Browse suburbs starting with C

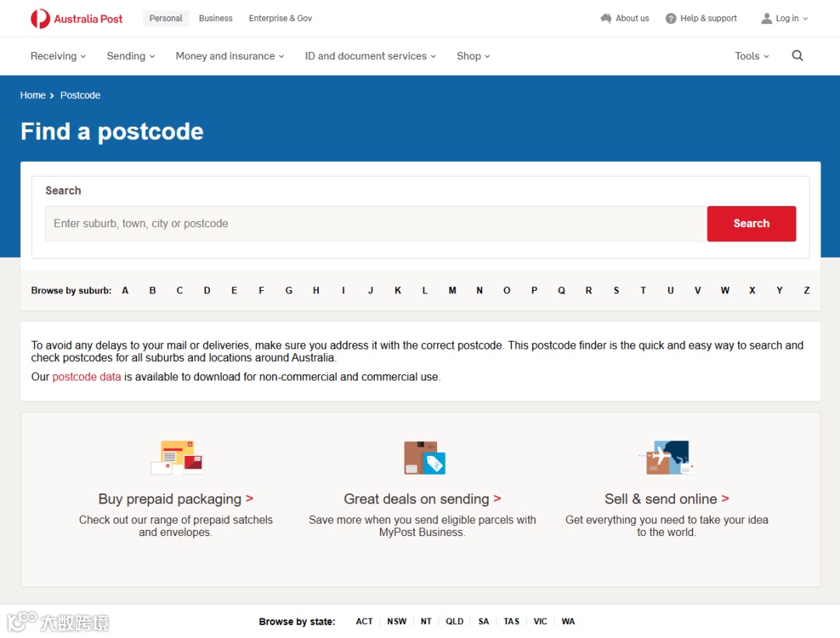pos(180,290)
